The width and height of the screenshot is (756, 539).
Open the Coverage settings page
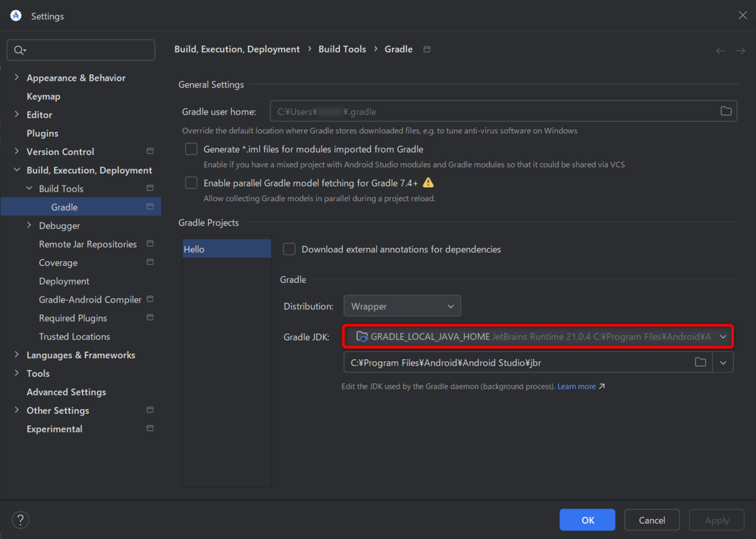coord(58,262)
